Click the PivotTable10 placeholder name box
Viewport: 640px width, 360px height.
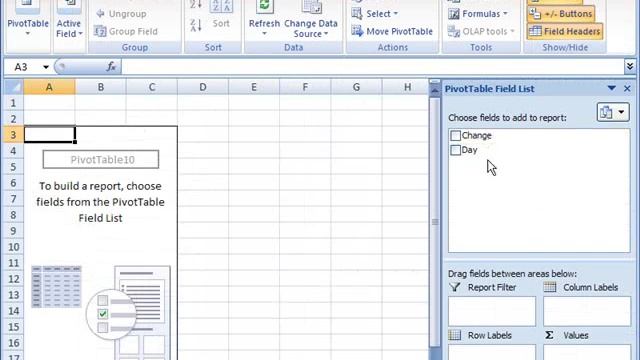point(101,160)
